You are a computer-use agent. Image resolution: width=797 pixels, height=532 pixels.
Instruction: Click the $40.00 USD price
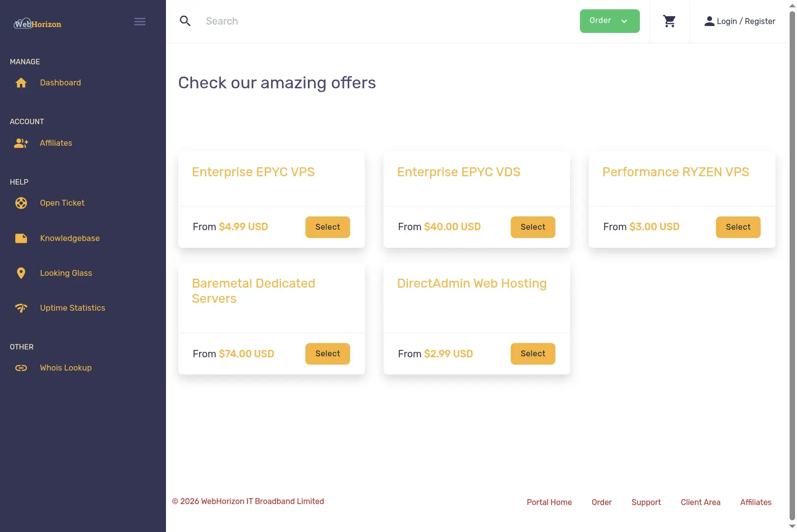(452, 227)
